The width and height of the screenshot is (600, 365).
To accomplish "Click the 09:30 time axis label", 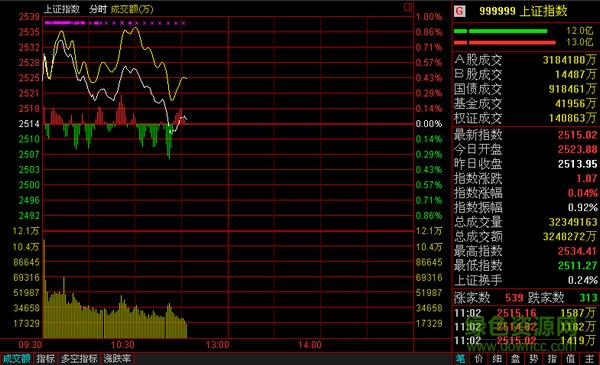I will [30, 345].
